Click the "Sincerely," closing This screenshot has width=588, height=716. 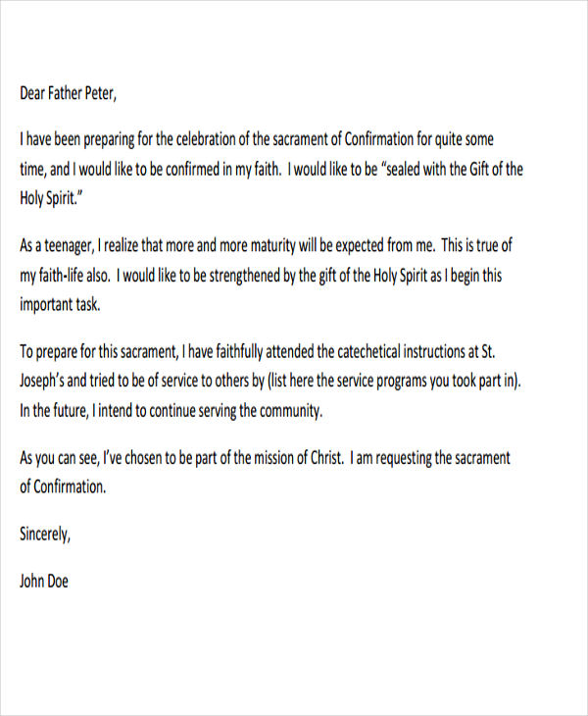click(x=45, y=535)
